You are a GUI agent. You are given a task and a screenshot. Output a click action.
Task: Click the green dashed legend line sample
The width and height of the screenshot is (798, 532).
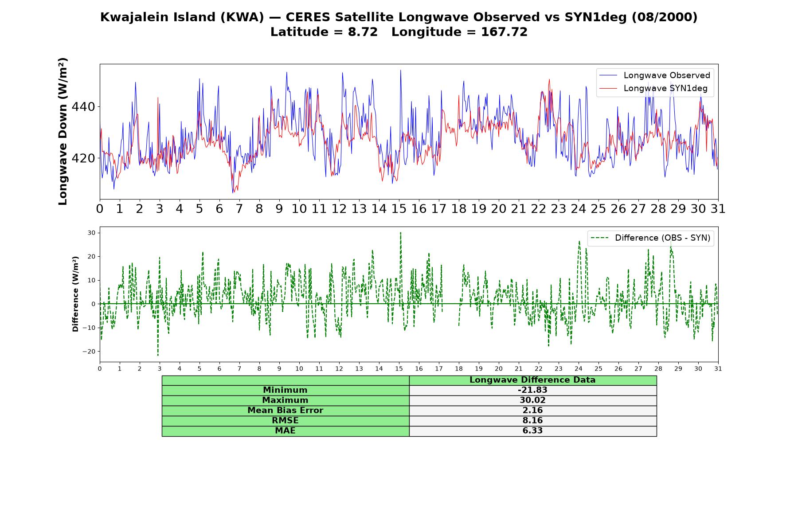pyautogui.click(x=599, y=238)
